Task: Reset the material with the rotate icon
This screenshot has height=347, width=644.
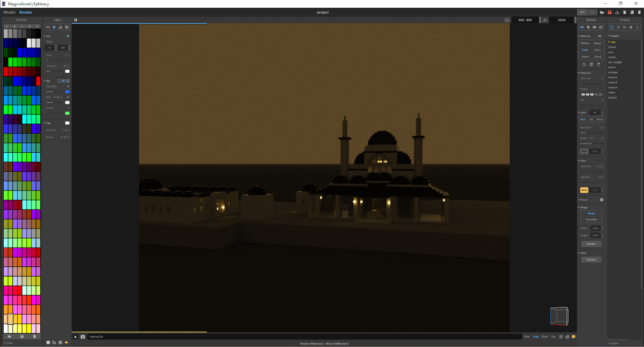Action: point(584,64)
